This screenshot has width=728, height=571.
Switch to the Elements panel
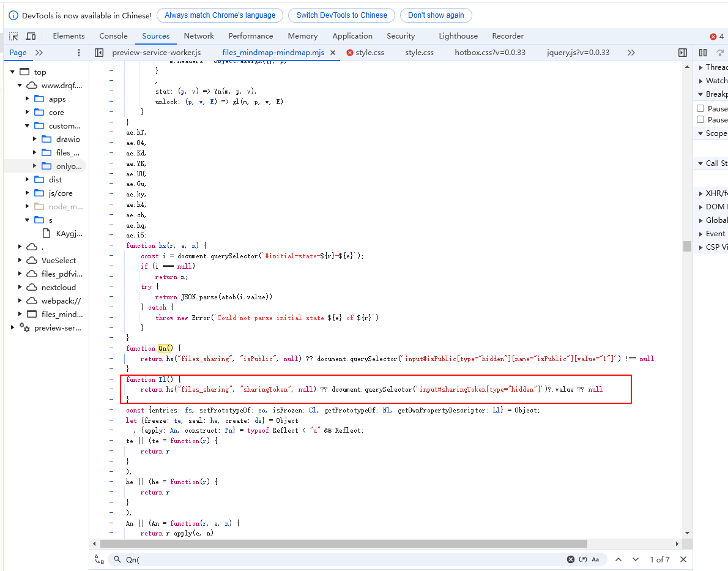pyautogui.click(x=69, y=35)
